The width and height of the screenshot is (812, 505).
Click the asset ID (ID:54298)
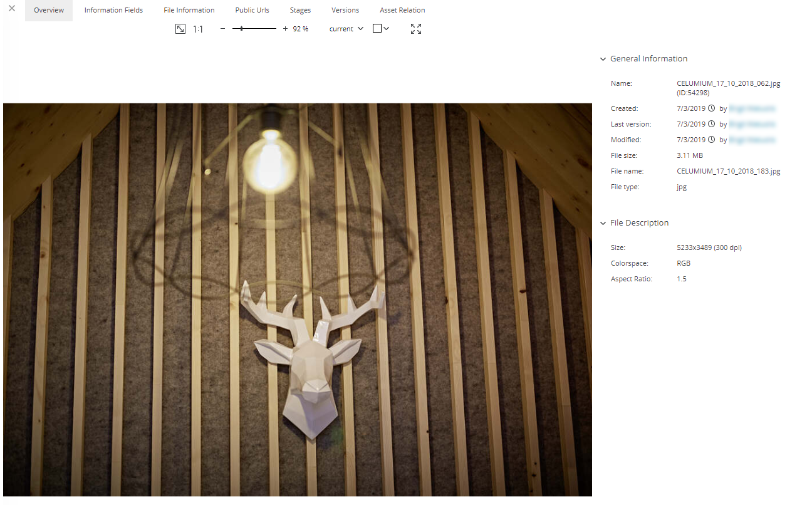point(694,93)
